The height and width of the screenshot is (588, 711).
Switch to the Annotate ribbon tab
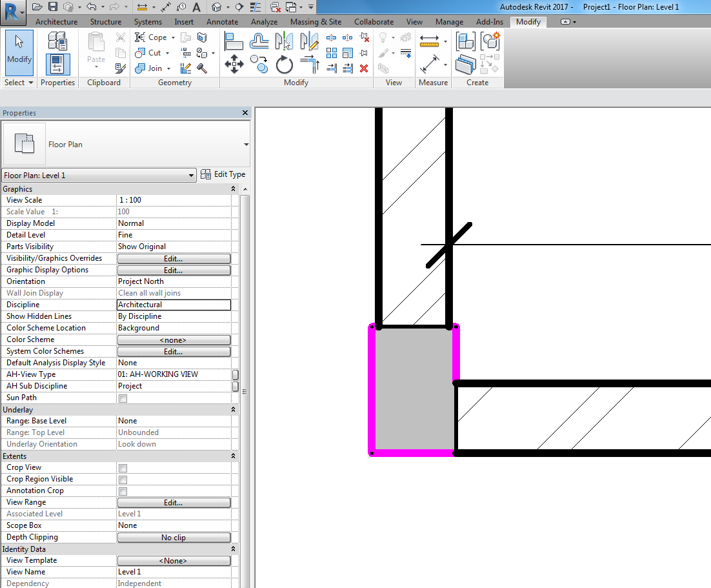tap(222, 22)
